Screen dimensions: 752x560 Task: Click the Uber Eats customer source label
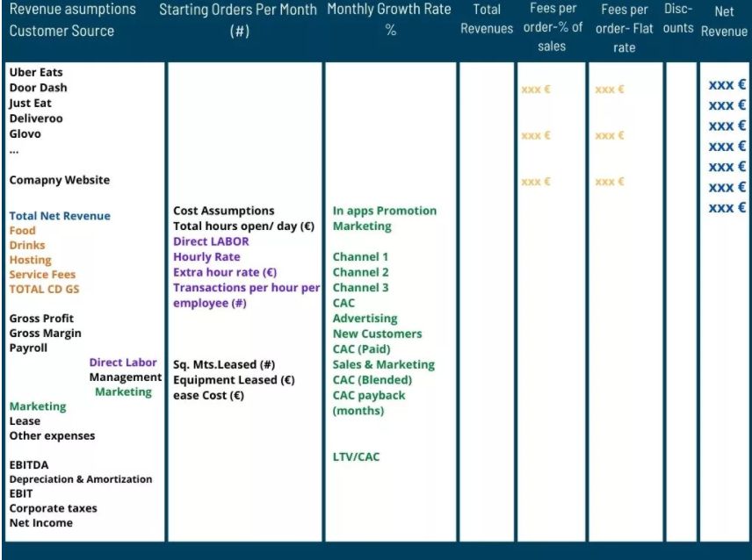click(36, 73)
